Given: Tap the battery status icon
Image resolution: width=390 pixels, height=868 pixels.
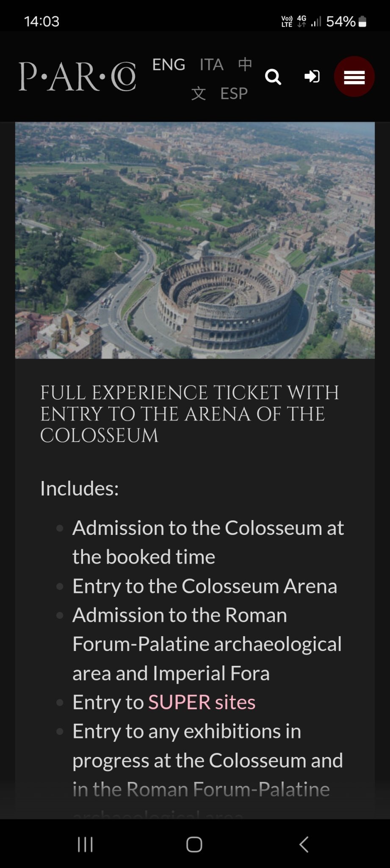Looking at the screenshot, I should tap(362, 22).
